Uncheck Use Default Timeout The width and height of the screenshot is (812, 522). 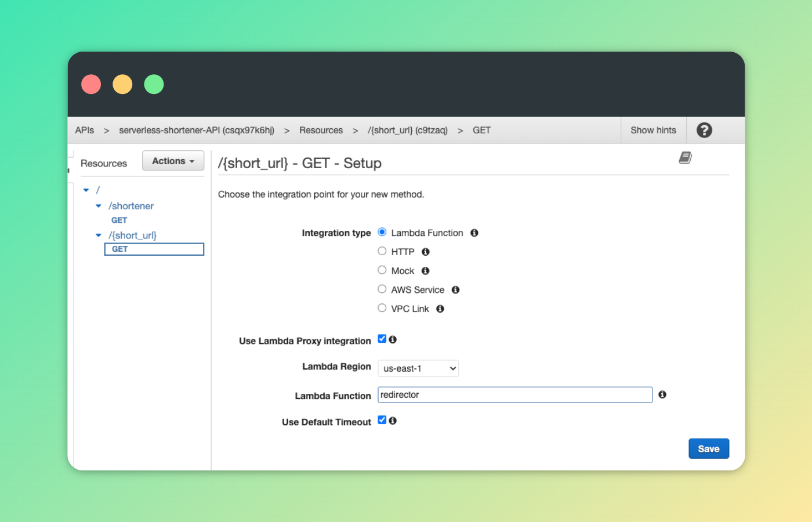pyautogui.click(x=381, y=419)
